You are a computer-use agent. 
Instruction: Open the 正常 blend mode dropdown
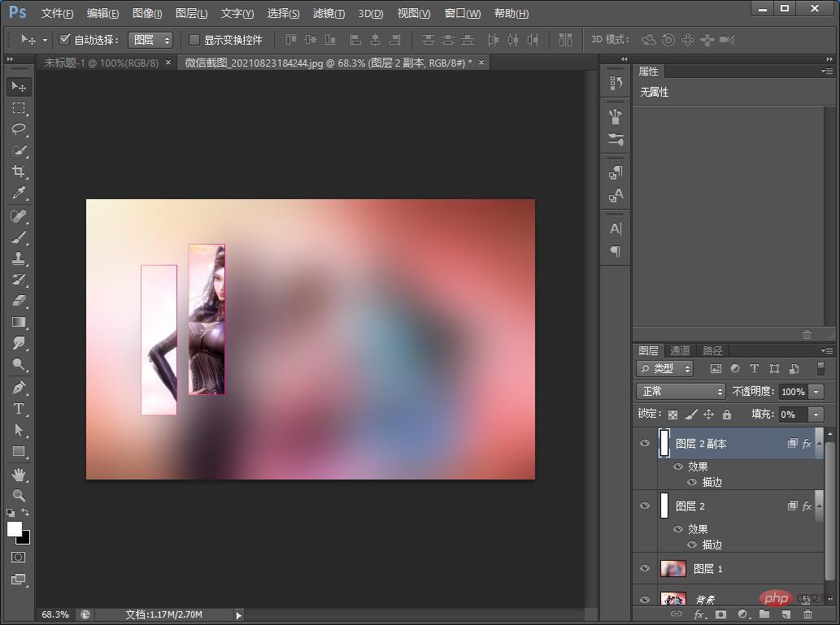pos(681,392)
